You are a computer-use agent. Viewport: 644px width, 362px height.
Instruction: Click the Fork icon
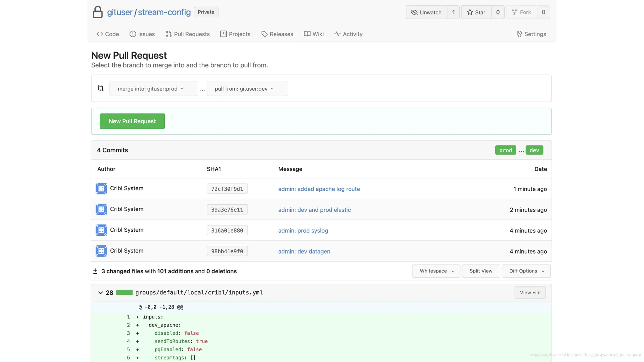tap(514, 12)
